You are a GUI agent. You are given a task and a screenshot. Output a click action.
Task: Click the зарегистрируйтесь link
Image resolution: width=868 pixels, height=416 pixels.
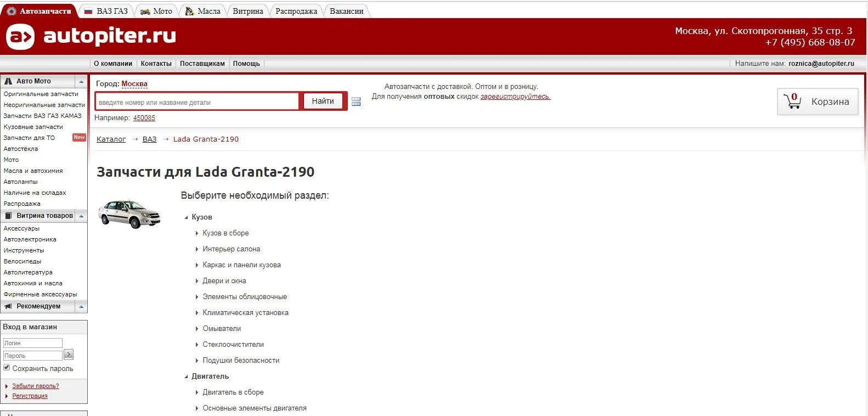point(515,97)
